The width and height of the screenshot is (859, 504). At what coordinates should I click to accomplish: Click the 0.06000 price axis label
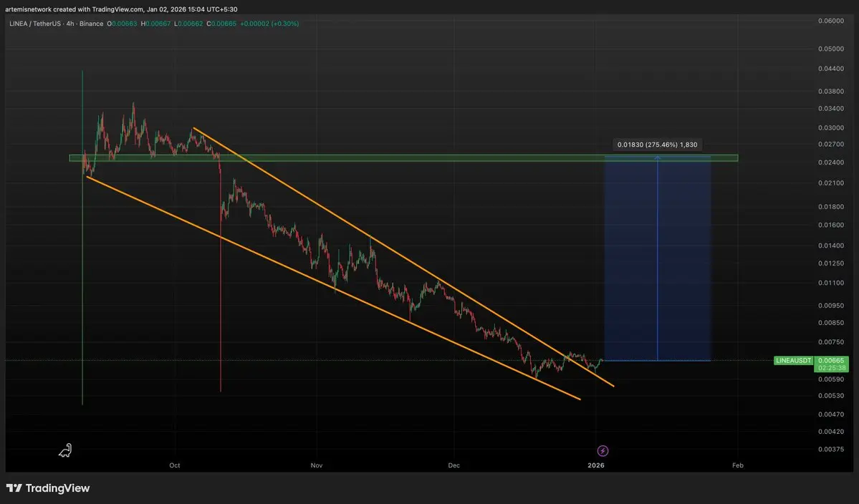[831, 21]
